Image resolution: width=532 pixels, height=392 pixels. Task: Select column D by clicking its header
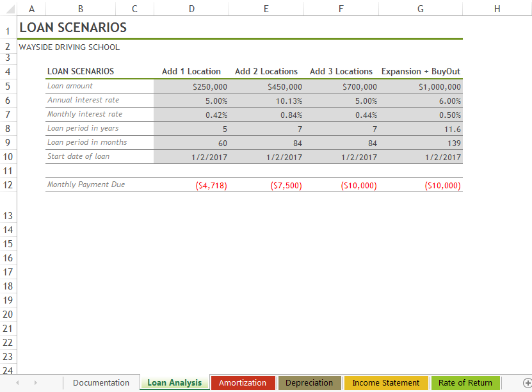coord(191,9)
